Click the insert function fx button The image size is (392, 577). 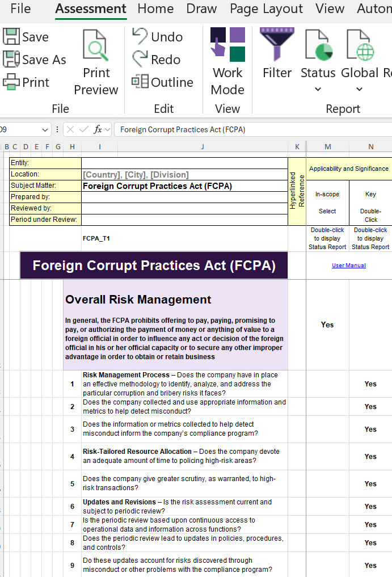(x=98, y=130)
